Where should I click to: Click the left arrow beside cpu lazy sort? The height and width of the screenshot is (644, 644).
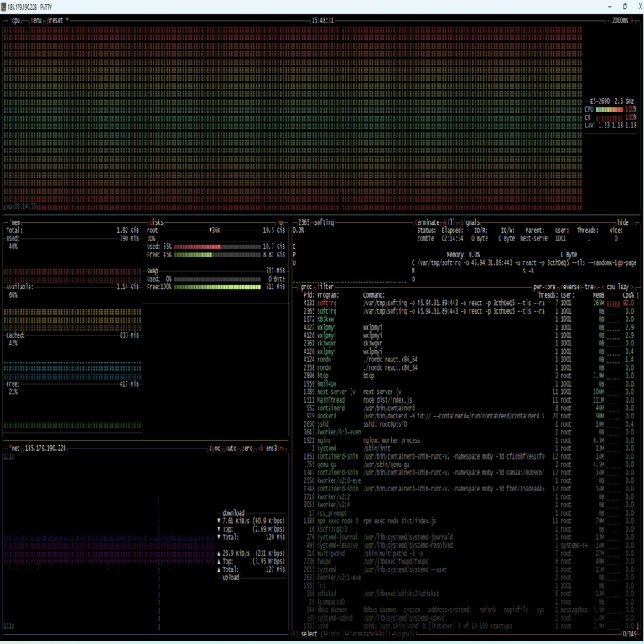[603, 287]
